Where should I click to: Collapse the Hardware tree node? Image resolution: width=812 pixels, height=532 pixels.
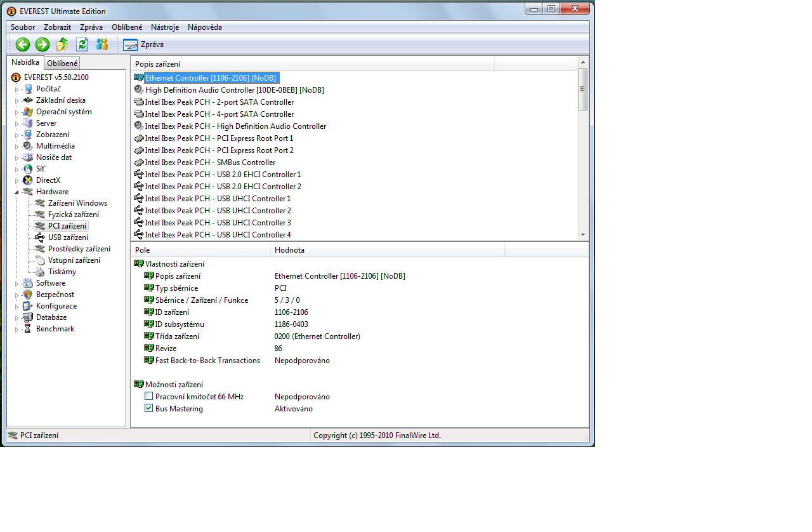(x=17, y=192)
